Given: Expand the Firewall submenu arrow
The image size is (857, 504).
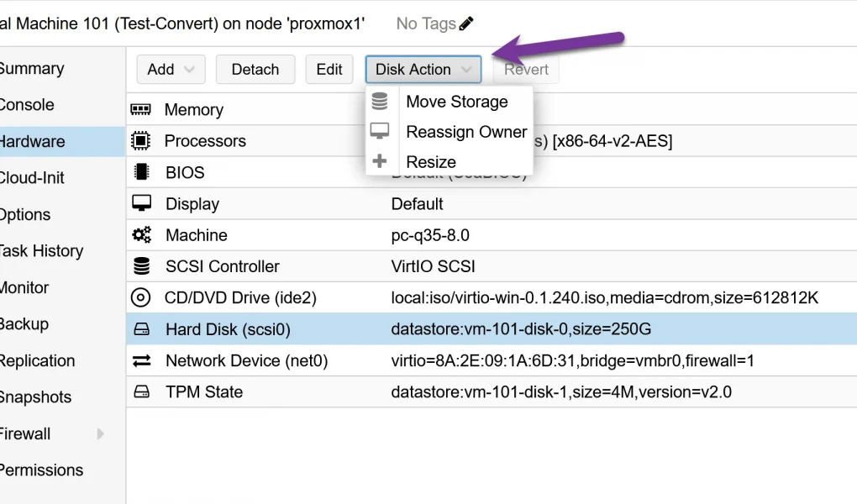Looking at the screenshot, I should (x=101, y=434).
